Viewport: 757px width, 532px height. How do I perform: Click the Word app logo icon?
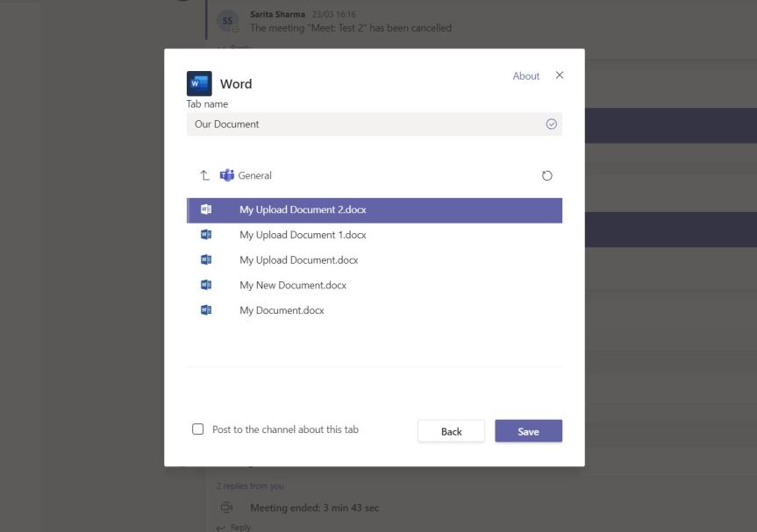click(x=199, y=83)
